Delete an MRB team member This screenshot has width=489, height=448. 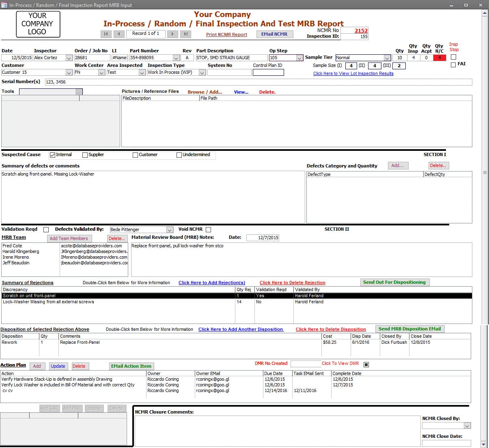tap(117, 238)
